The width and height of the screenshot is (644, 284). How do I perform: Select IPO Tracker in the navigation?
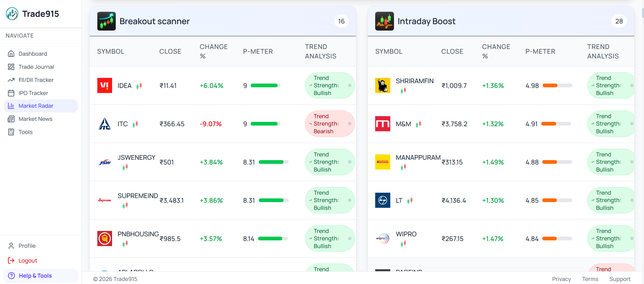(x=33, y=93)
